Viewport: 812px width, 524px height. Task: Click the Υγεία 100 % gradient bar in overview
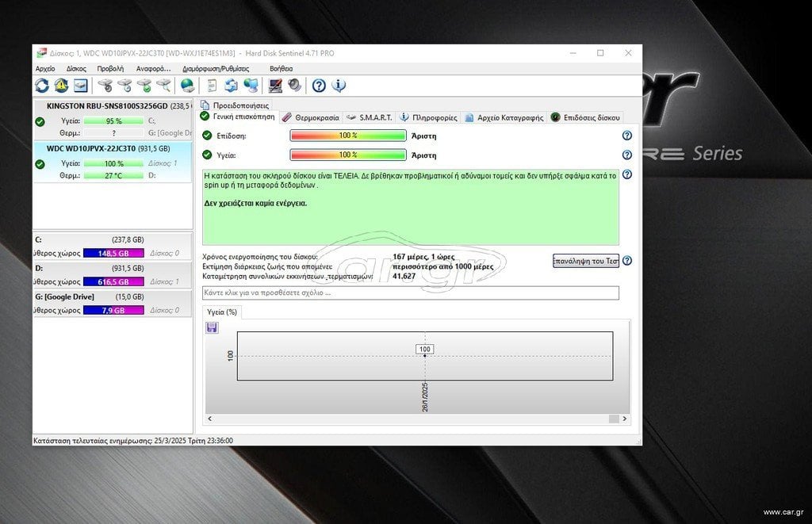[348, 155]
